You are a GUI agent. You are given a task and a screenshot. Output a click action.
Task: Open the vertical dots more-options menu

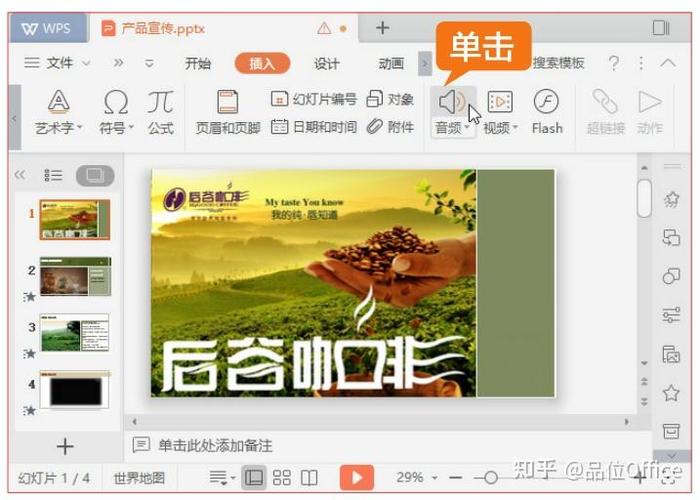642,63
